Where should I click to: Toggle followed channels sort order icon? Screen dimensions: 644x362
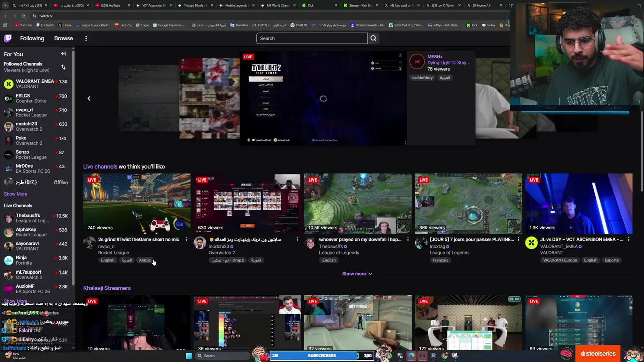(63, 67)
